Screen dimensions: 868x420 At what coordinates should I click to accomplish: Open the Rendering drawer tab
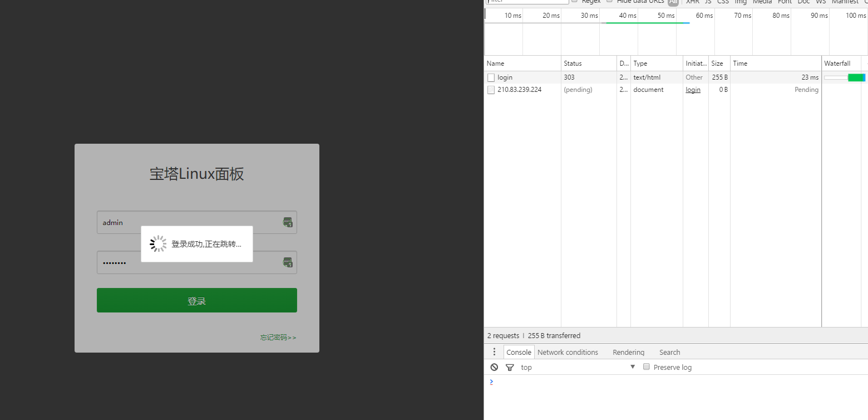(x=628, y=352)
